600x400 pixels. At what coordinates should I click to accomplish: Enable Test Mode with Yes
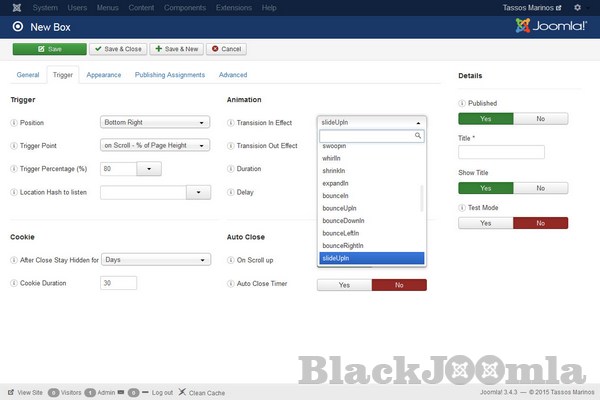coord(485,223)
